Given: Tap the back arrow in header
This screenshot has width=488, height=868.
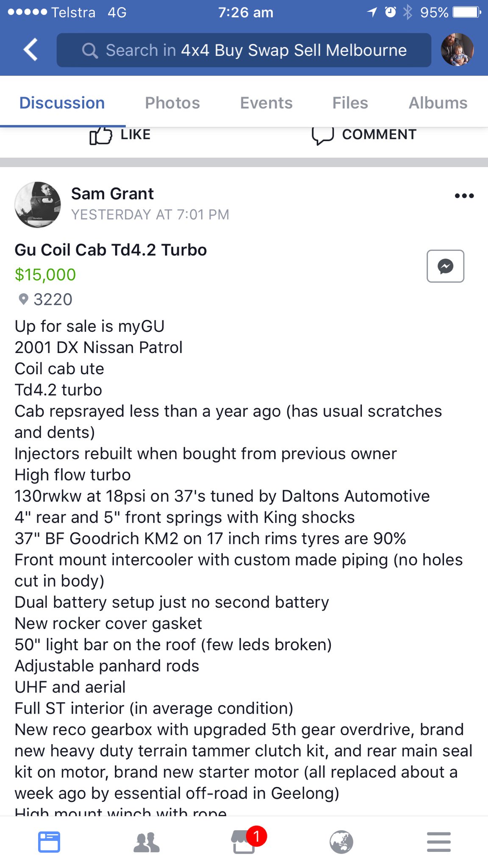Looking at the screenshot, I should (30, 50).
